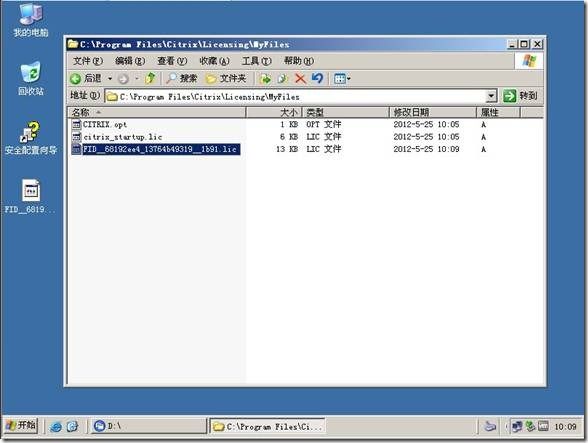
Task: Open the File menu
Action: 87,61
